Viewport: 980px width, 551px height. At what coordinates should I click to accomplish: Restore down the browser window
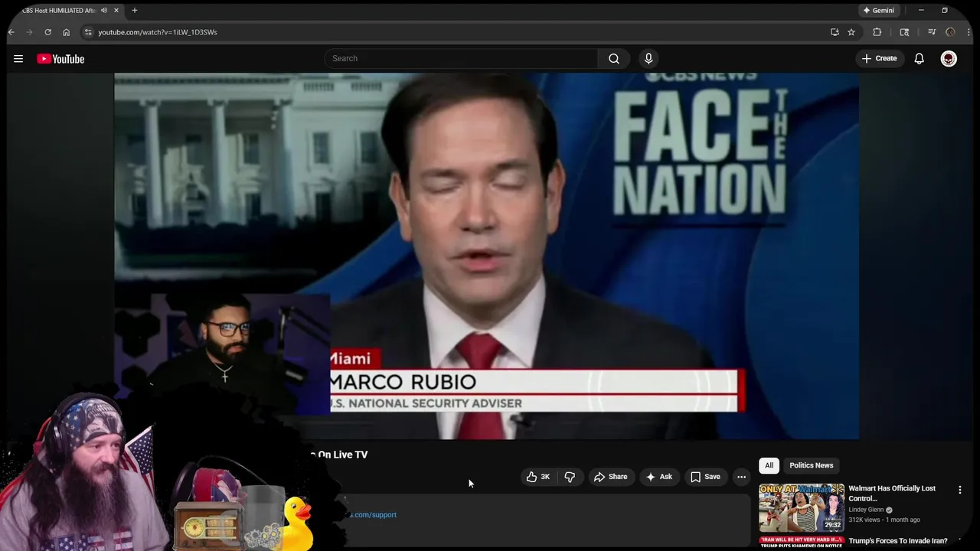click(x=945, y=11)
